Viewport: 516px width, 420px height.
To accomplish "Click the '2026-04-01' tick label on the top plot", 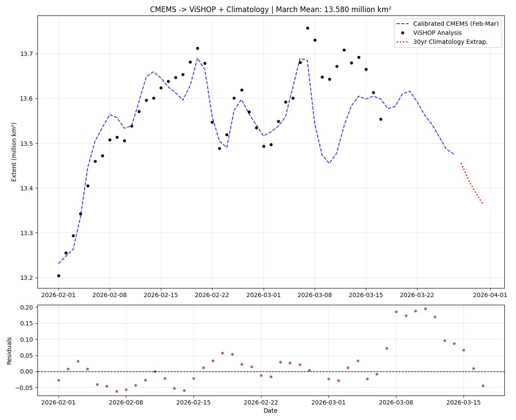I will point(490,295).
